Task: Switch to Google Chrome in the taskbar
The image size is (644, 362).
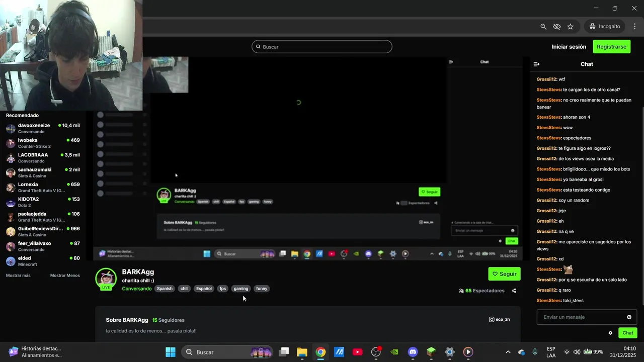Action: [320, 352]
